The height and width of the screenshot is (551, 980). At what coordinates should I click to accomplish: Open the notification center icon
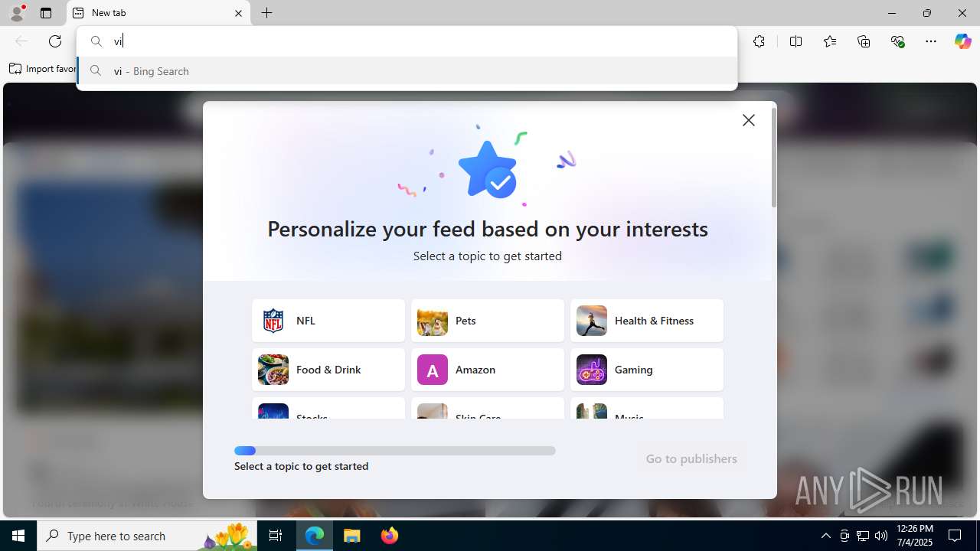955,536
